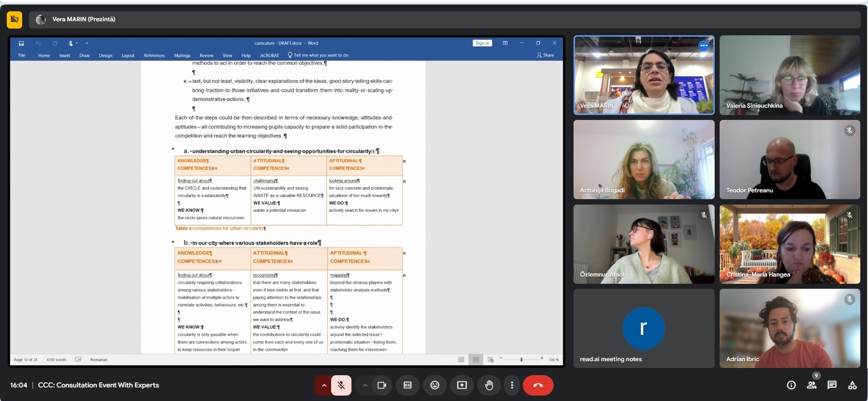Open the Layout tab in Word
Screen dimensions: 868x401
[128, 55]
